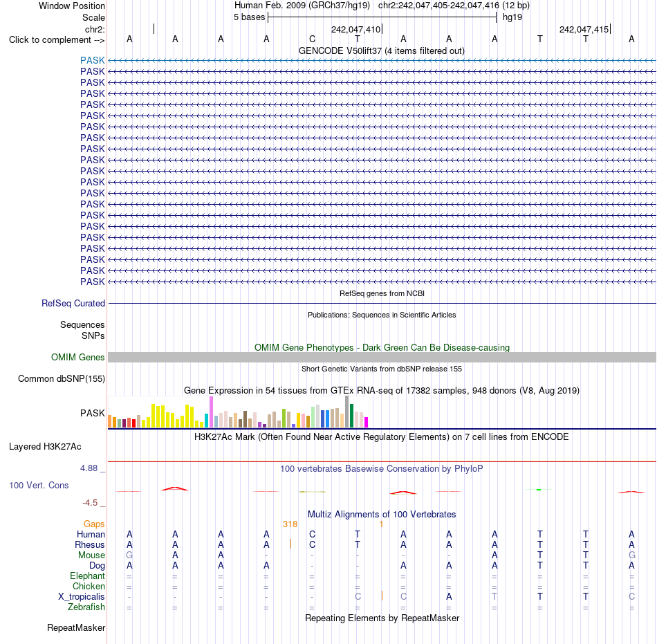Click the -4.5 lower PhyloP scale value

pos(90,503)
